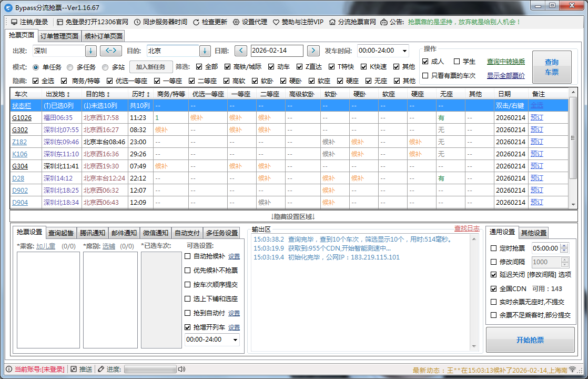The height and width of the screenshot is (379, 588).
Task: Swap departure and destination stations
Action: [110, 51]
